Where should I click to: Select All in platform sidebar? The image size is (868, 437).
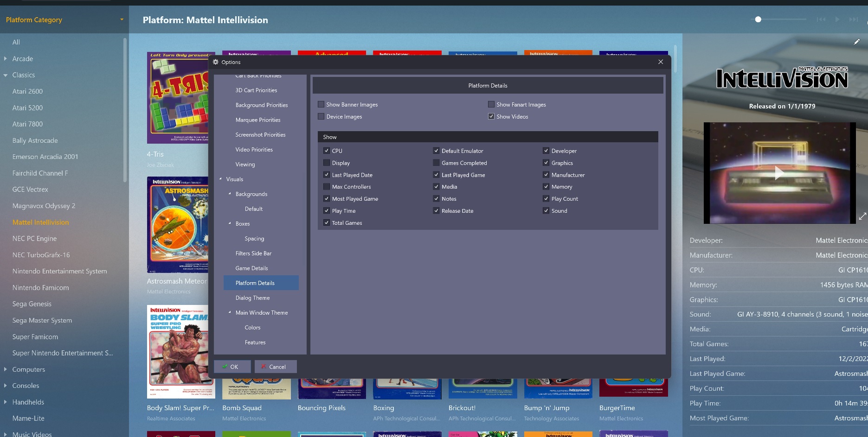coord(16,42)
